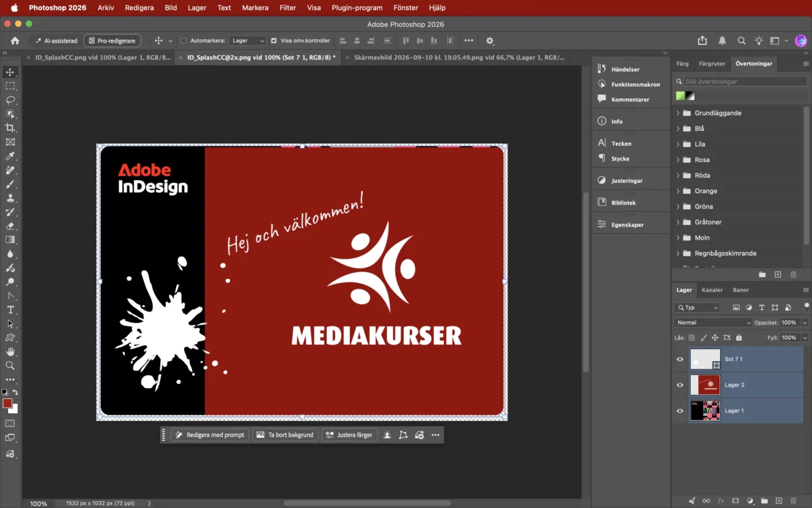
Task: Expand the Regnbågsskimrande gradient folder
Action: (x=678, y=253)
